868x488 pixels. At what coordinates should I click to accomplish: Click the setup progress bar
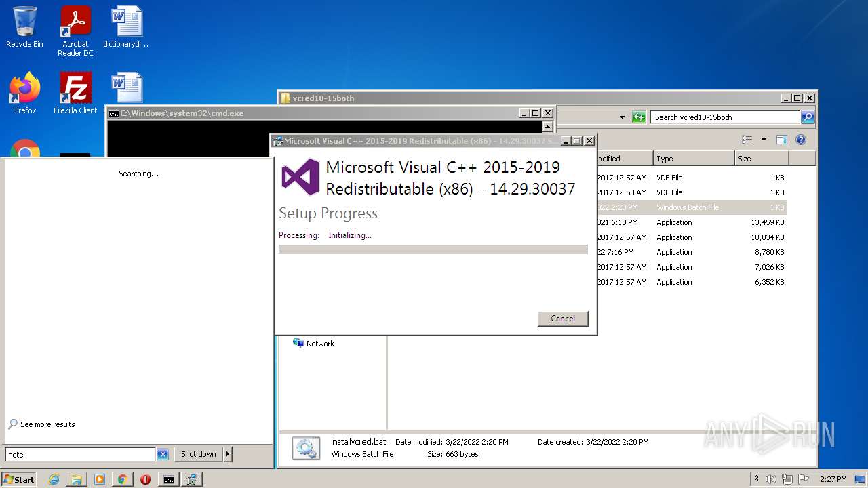tap(433, 249)
